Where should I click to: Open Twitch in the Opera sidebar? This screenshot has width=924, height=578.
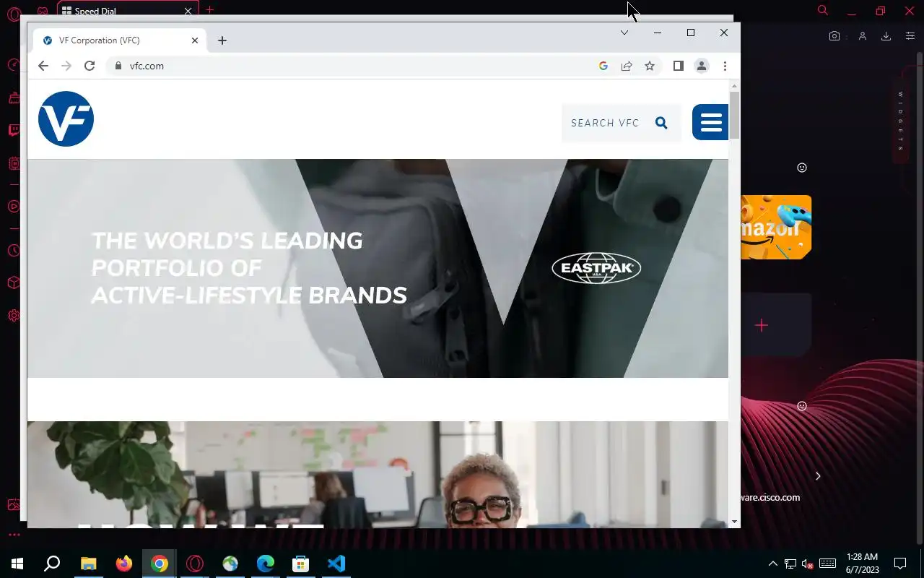pyautogui.click(x=14, y=131)
